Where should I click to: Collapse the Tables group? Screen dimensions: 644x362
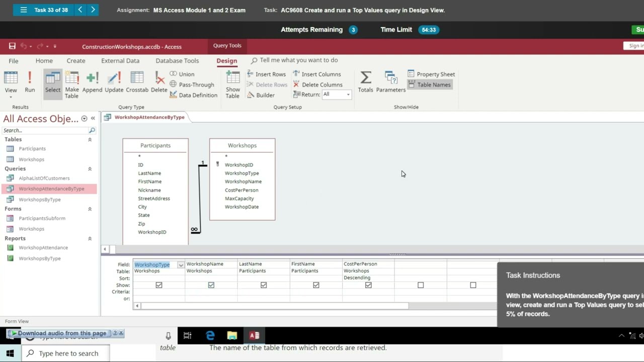click(90, 140)
